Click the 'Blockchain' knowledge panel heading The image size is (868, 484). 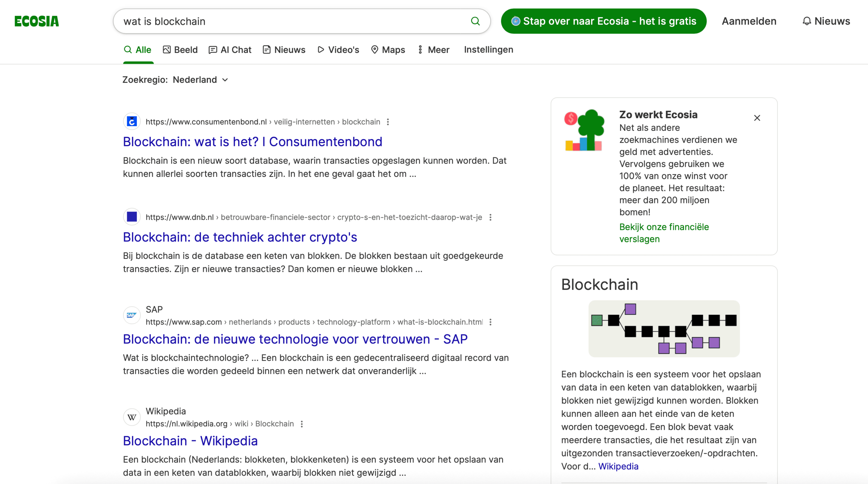[599, 284]
